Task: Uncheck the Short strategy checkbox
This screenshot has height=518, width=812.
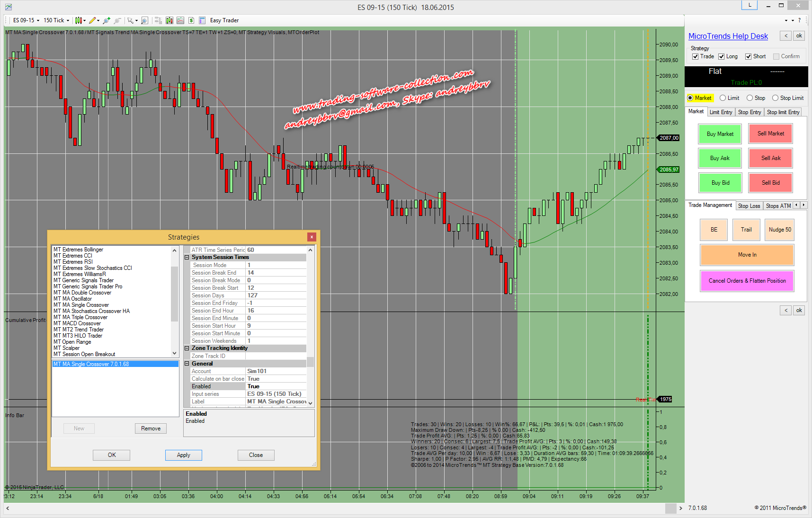Action: point(749,57)
